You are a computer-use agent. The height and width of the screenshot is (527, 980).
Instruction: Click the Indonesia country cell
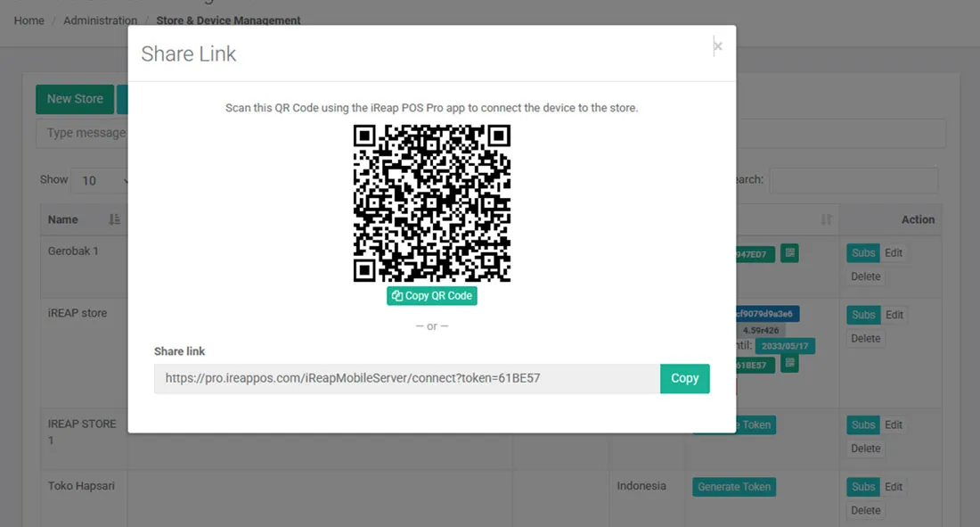(x=641, y=486)
